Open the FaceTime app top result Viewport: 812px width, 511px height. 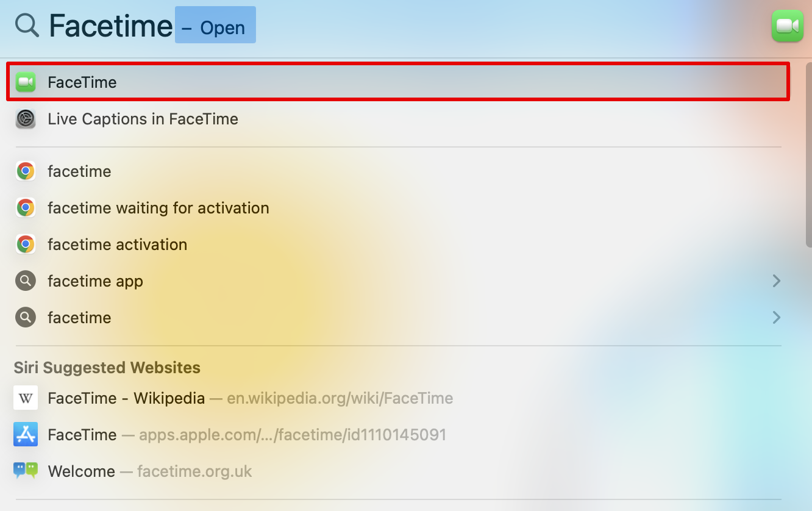(398, 82)
